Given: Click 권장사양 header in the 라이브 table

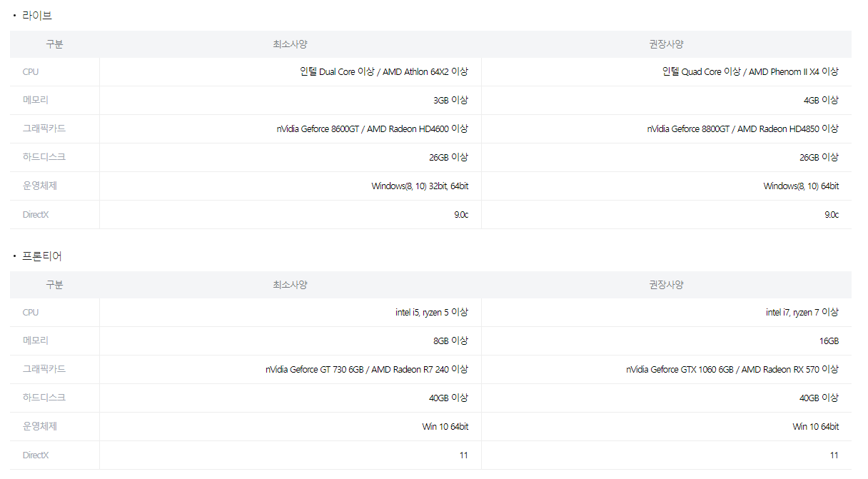Looking at the screenshot, I should [x=666, y=44].
